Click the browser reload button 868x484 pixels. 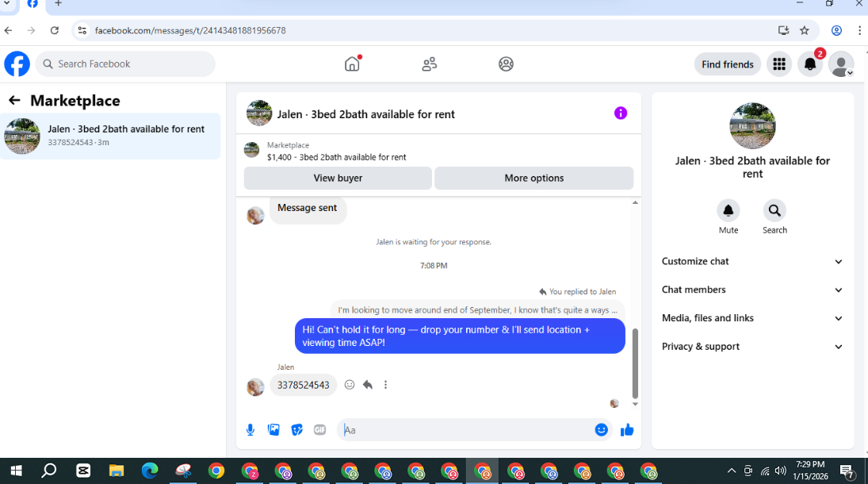tap(54, 30)
